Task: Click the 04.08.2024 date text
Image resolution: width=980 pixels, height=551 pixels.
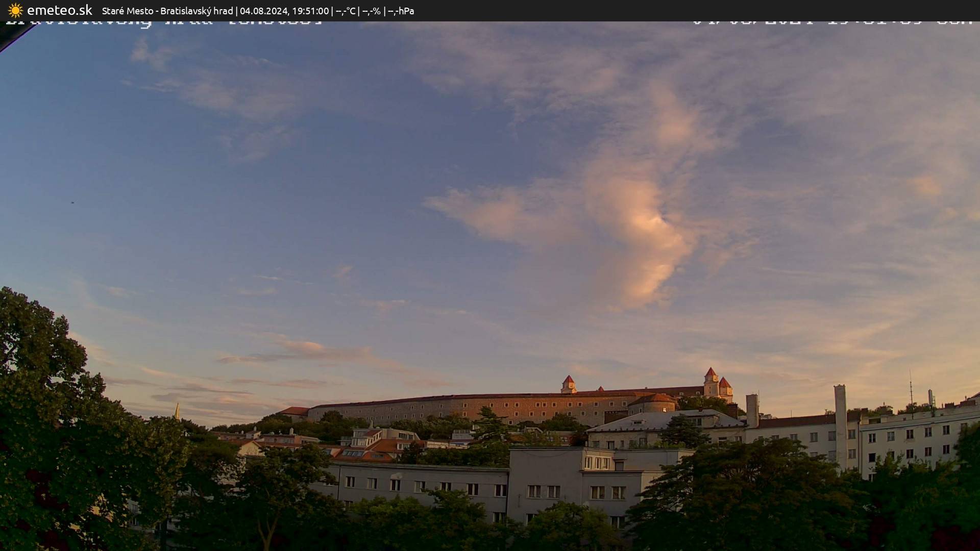Action: 263,11
